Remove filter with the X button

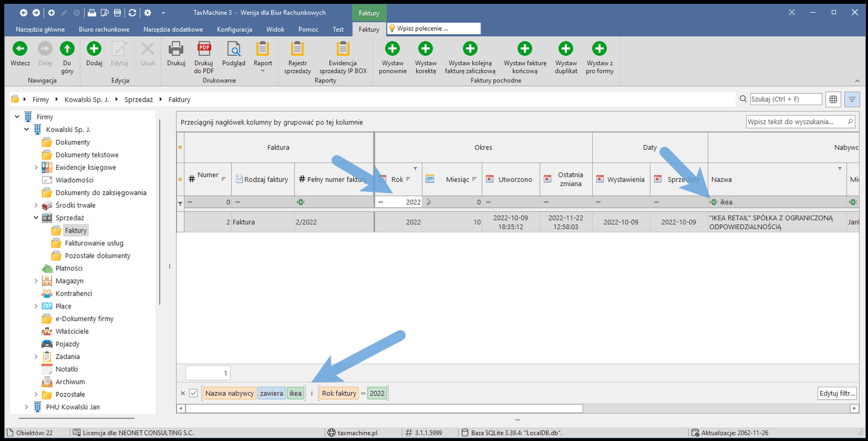click(x=183, y=393)
